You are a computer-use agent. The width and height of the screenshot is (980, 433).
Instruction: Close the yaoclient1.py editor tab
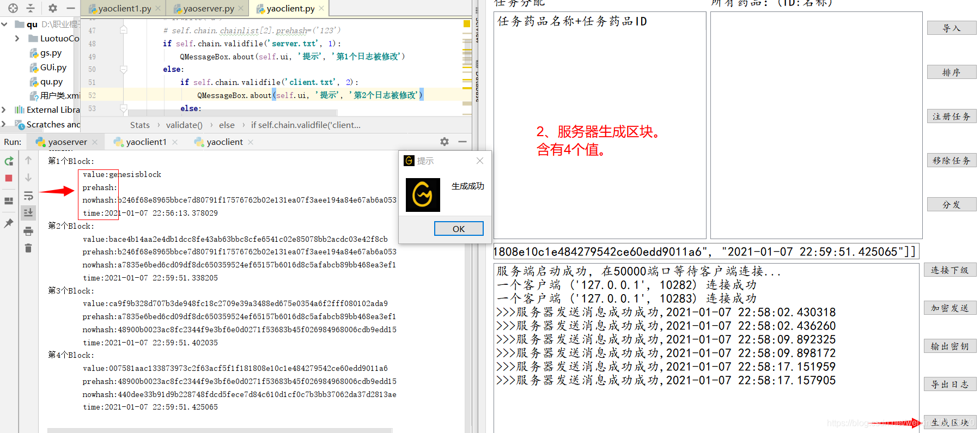[x=158, y=8]
